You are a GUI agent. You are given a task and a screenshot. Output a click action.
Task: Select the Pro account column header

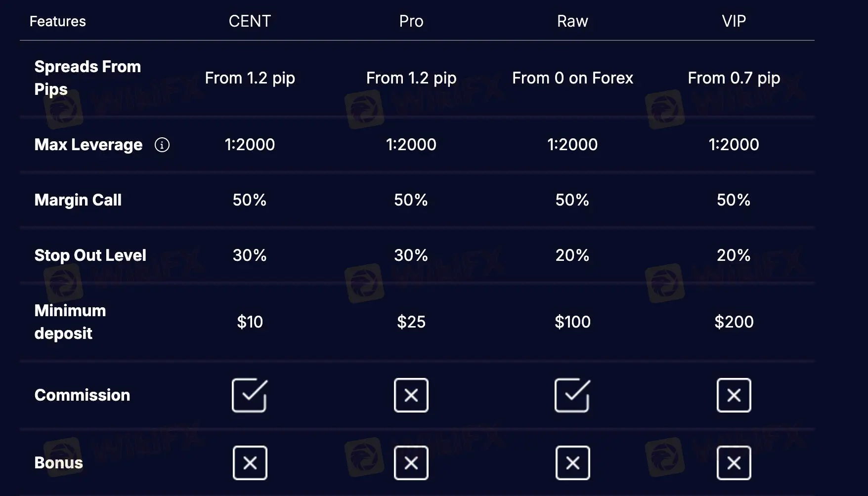[411, 21]
